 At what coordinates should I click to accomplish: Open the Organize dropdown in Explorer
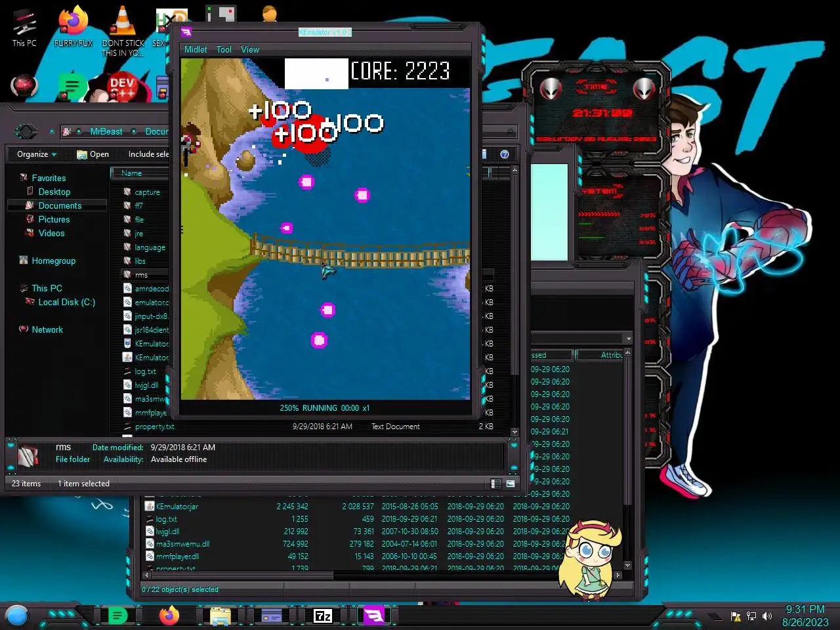[37, 154]
